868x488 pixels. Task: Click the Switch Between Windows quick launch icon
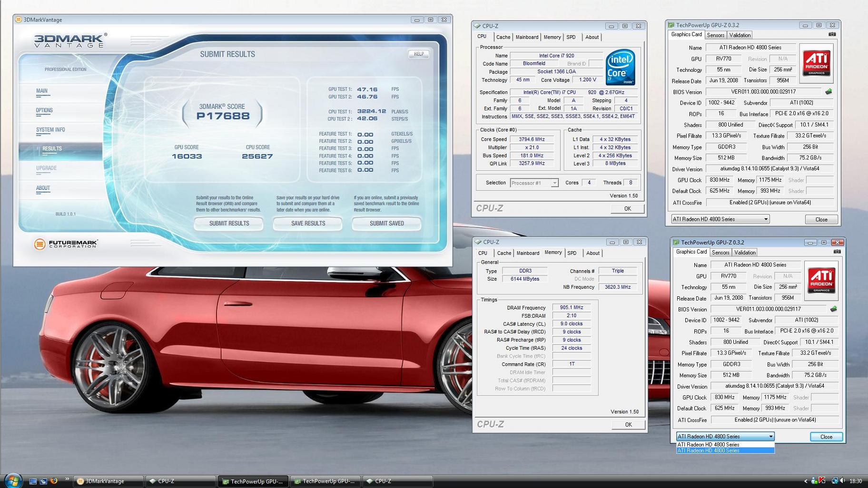(43, 481)
